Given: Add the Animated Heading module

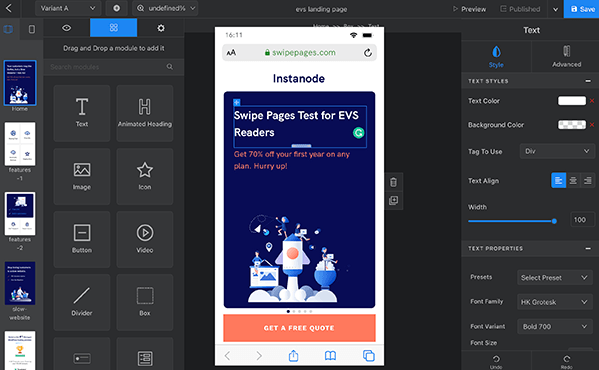Looking at the screenshot, I should point(145,113).
